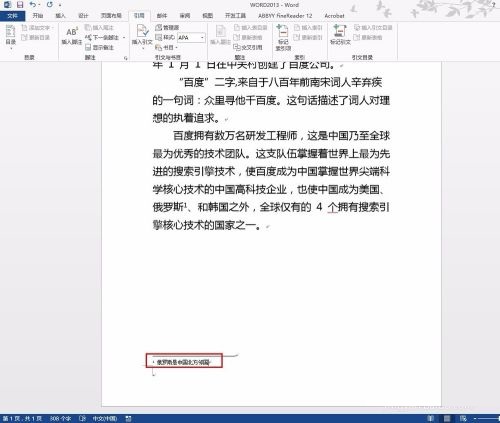Click 插入索引 (Insert Index) button
This screenshot has width=500, height=423.
(308, 28)
